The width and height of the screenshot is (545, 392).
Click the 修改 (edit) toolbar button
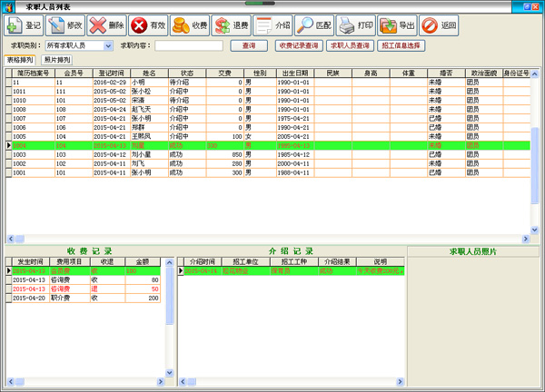pyautogui.click(x=65, y=25)
